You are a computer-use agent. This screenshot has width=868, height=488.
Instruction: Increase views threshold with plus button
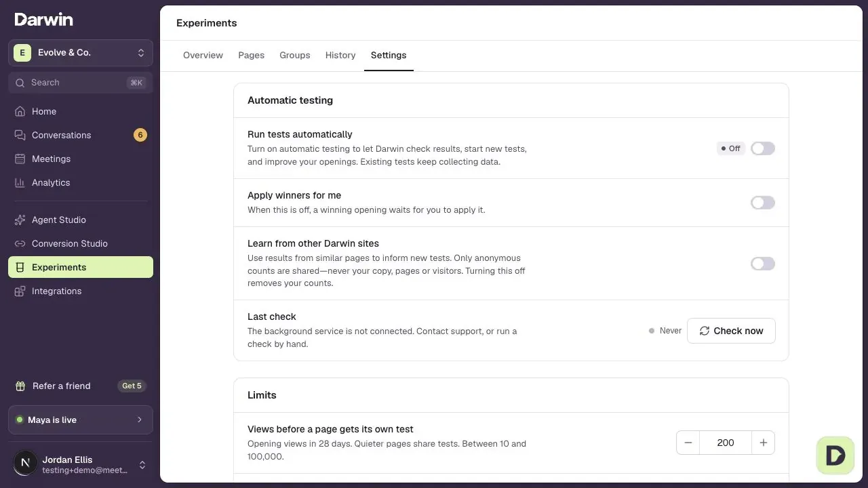[x=763, y=443]
